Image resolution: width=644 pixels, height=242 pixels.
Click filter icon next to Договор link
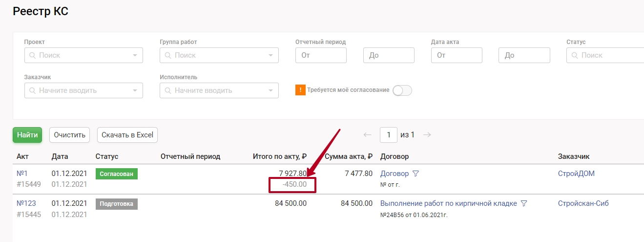(x=415, y=174)
